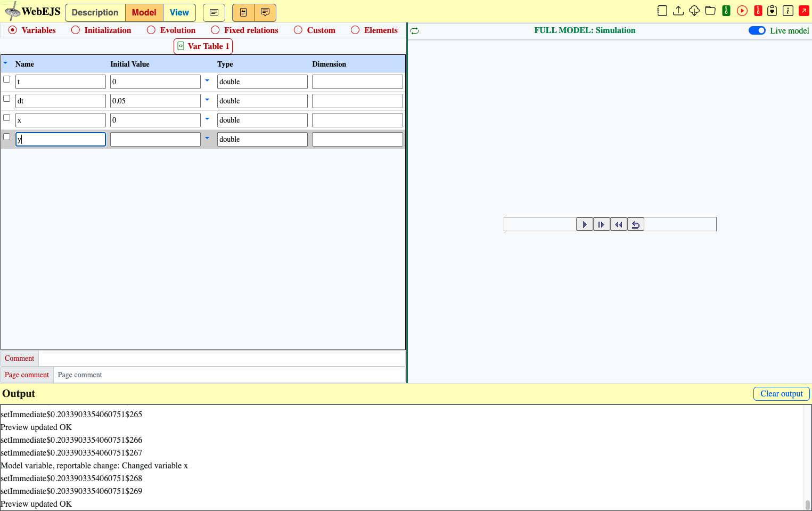Click the Clear output button

click(x=782, y=394)
